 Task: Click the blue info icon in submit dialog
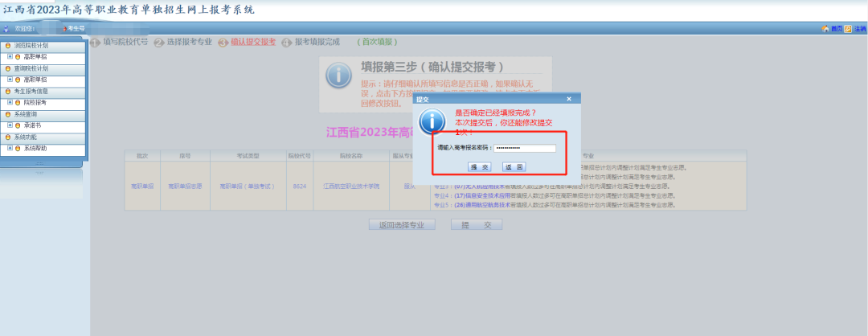[x=434, y=121]
